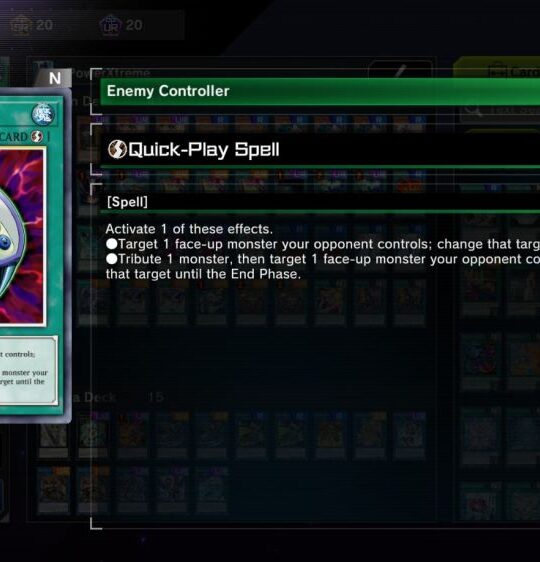540x562 pixels.
Task: Click the first bullet 'Target 1 face-up monster'
Action: tap(322, 244)
